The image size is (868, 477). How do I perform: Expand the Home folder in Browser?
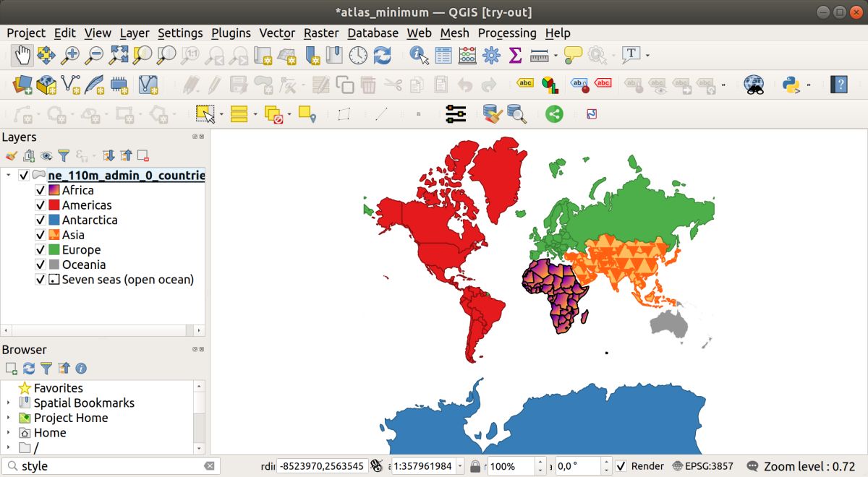(9, 433)
